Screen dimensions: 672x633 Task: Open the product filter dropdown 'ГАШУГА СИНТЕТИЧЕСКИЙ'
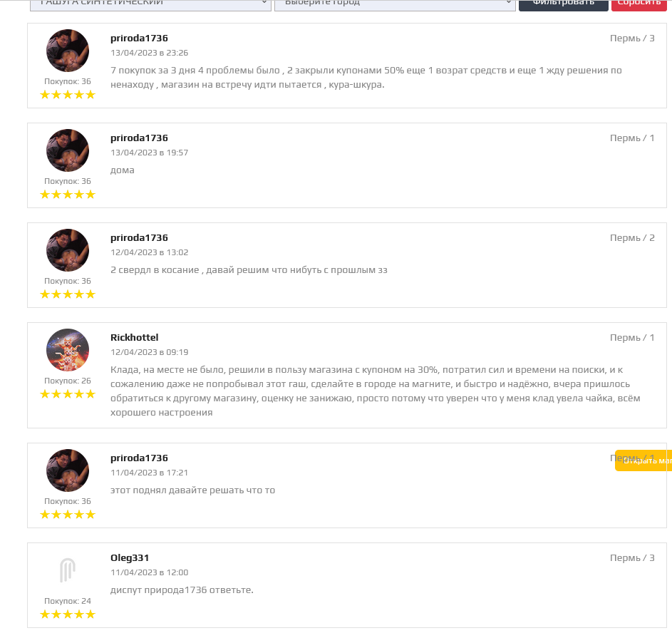point(150,4)
